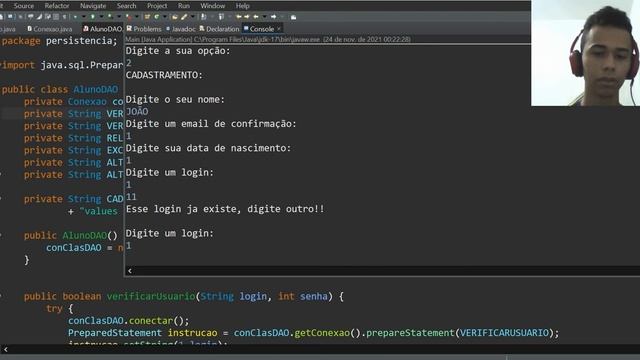Click the VERIFICARUSUARIO constant in code
The width and height of the screenshot is (640, 360).
click(504, 333)
